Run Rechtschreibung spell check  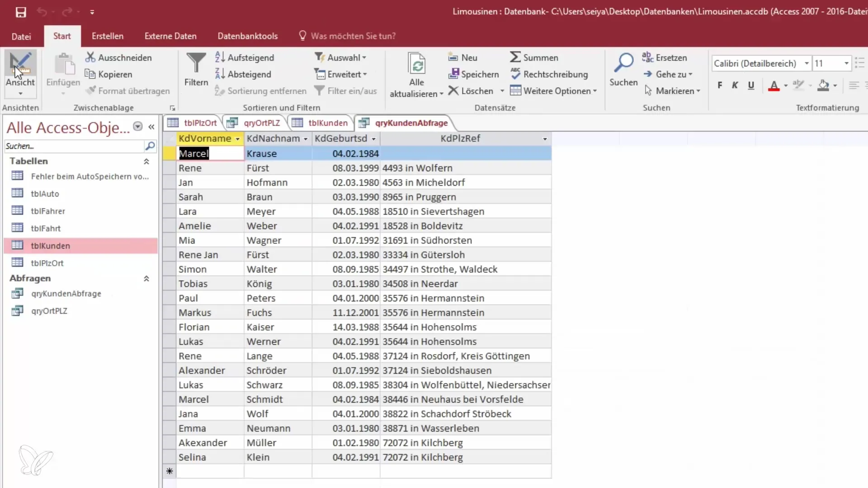549,74
